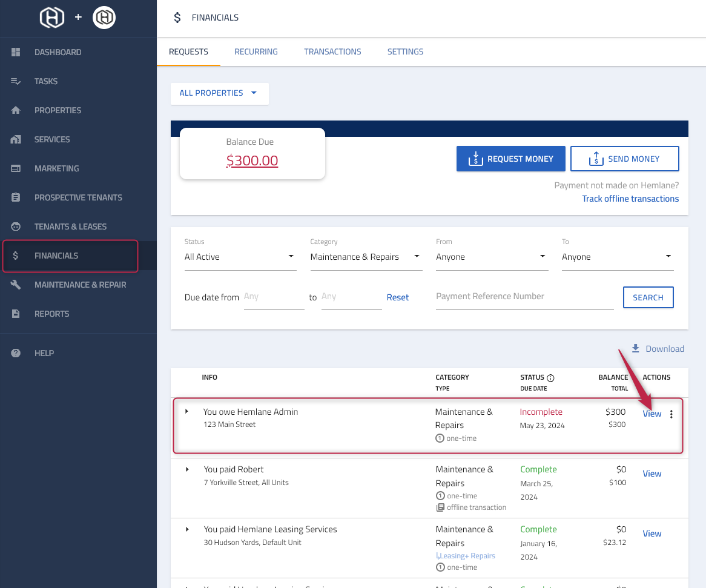706x588 pixels.
Task: Click the Properties house icon
Action: (x=16, y=110)
